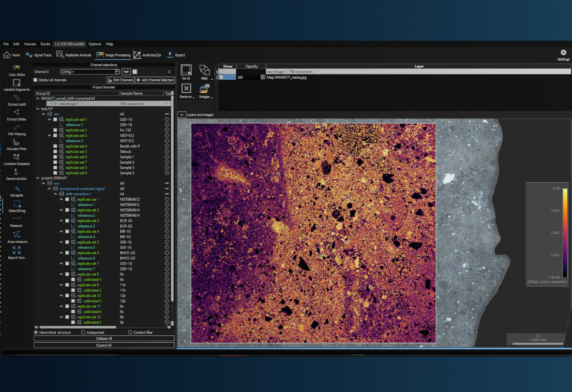Open the Combine Datasets tool
Image resolution: width=572 pixels, height=392 pixels.
[16, 160]
